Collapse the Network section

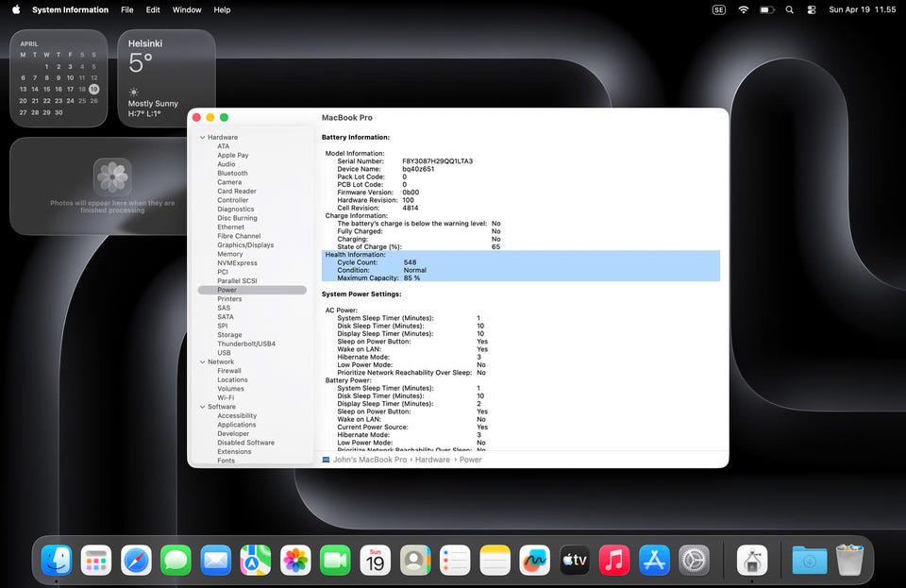coord(202,362)
